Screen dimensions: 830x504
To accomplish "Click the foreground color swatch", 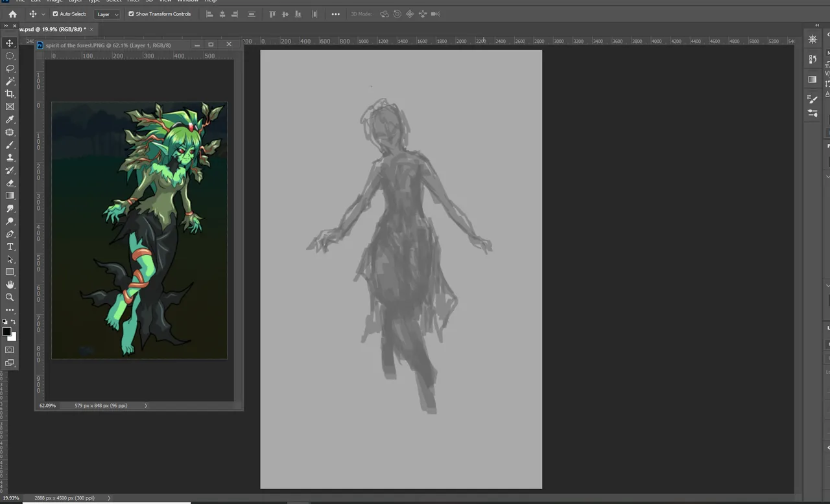I will tap(6, 332).
